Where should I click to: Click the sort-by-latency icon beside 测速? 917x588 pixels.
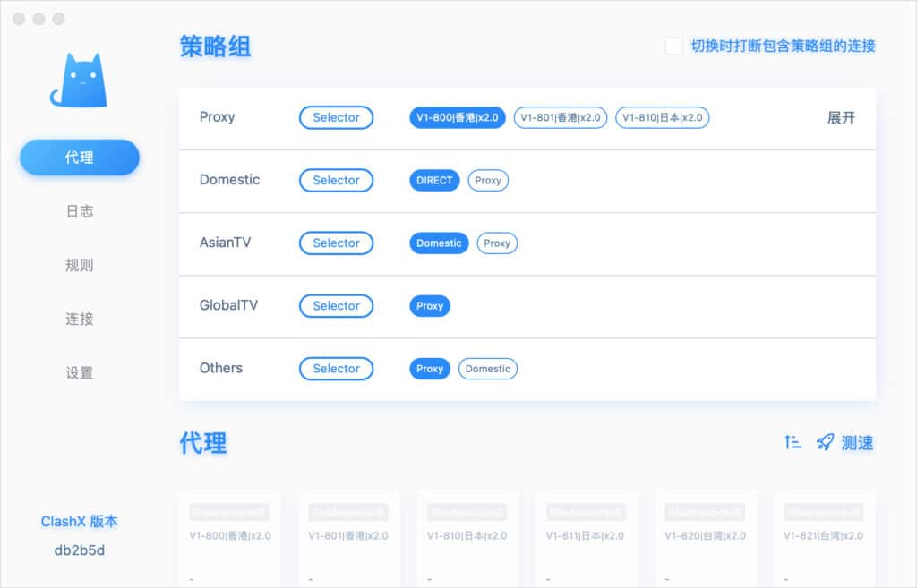793,441
